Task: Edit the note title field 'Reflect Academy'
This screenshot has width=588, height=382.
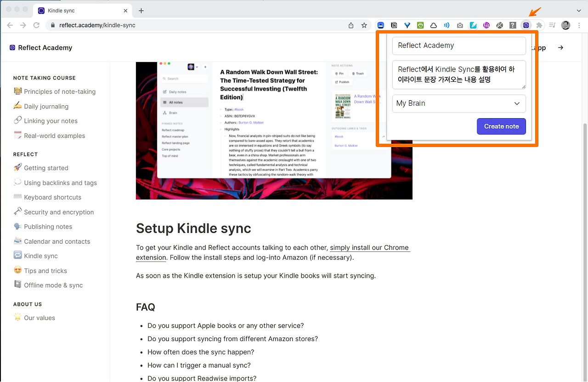Action: click(459, 46)
